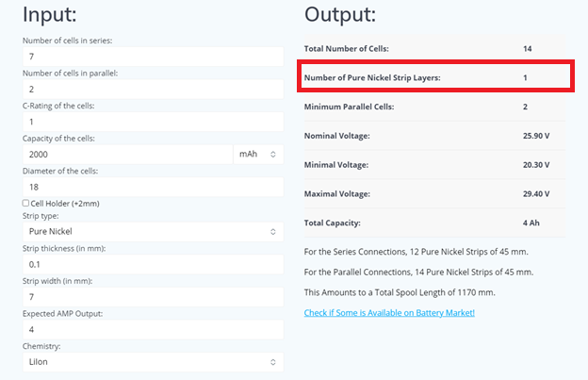Open the Chemistry LiIon dropdown
The image size is (588, 380).
point(153,361)
